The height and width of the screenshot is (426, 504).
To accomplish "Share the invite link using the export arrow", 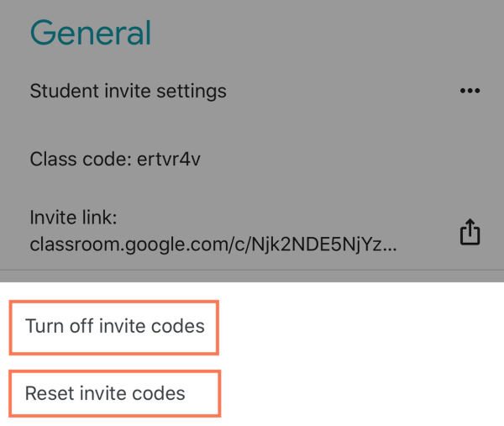I will [x=470, y=232].
